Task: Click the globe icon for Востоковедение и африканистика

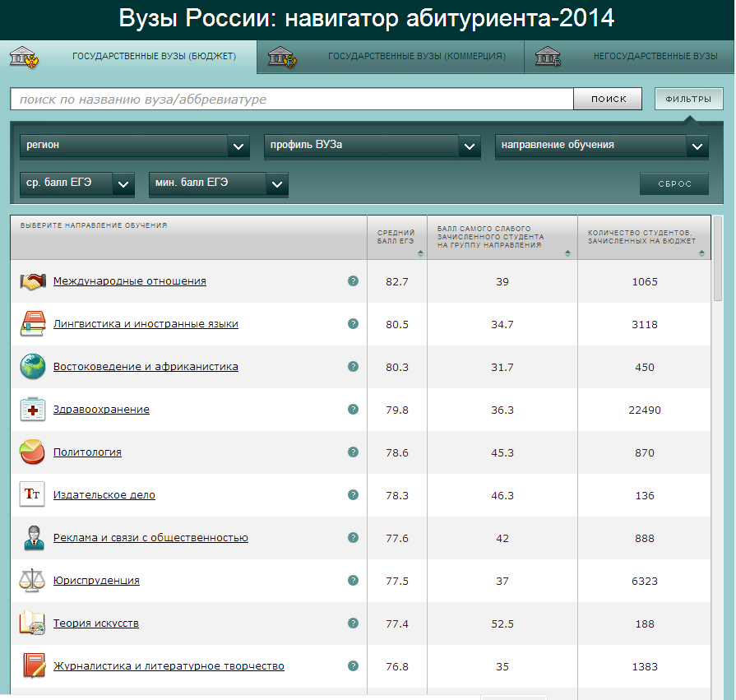Action: point(33,367)
